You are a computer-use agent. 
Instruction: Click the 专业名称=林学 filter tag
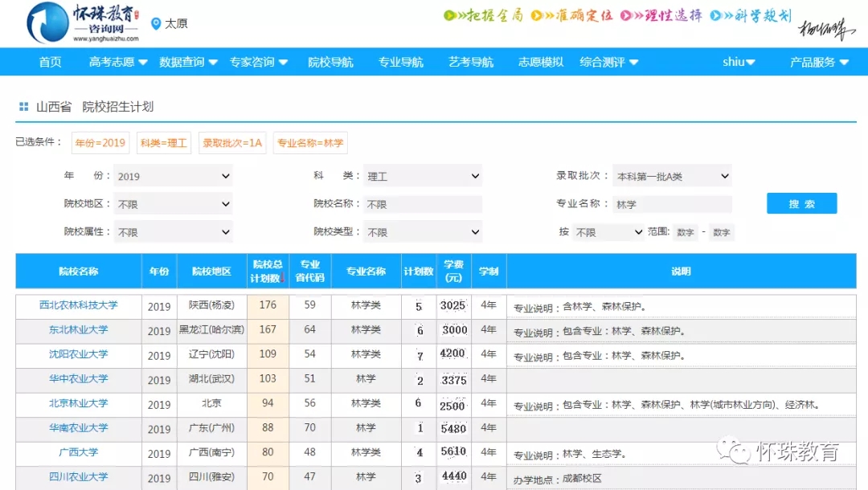[310, 143]
